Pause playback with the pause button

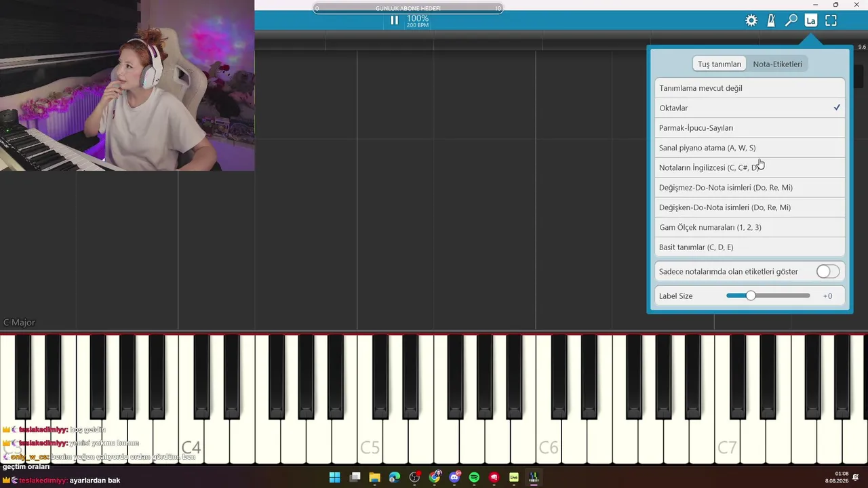[x=394, y=20]
